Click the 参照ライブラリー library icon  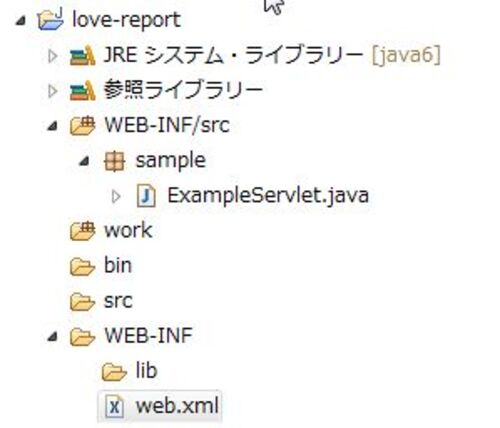(83, 90)
